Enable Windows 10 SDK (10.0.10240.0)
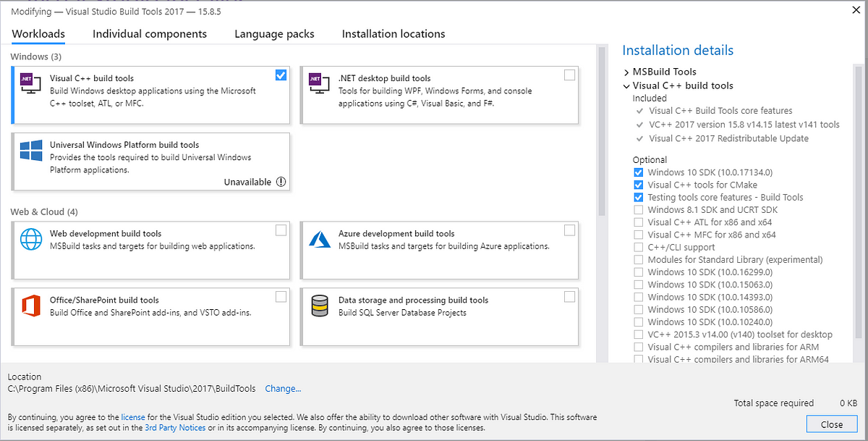The image size is (868, 441). click(638, 322)
